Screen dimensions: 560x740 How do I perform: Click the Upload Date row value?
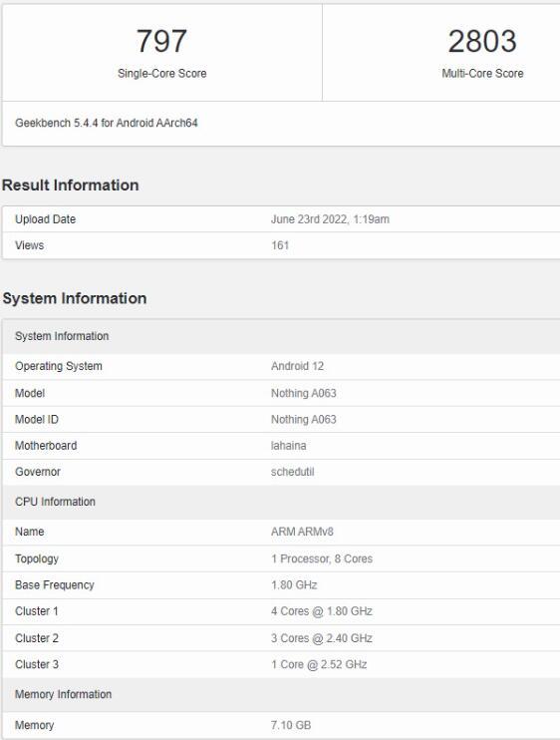tap(330, 219)
